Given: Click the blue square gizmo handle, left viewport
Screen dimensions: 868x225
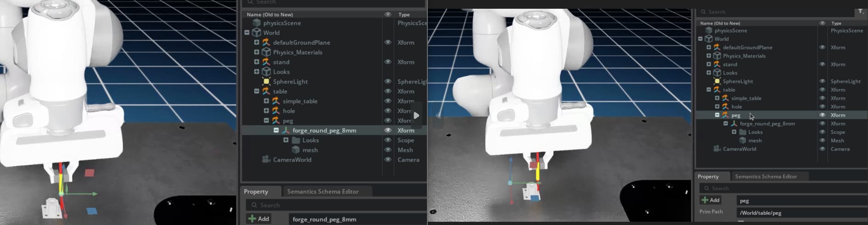Looking at the screenshot, I should 92,211.
